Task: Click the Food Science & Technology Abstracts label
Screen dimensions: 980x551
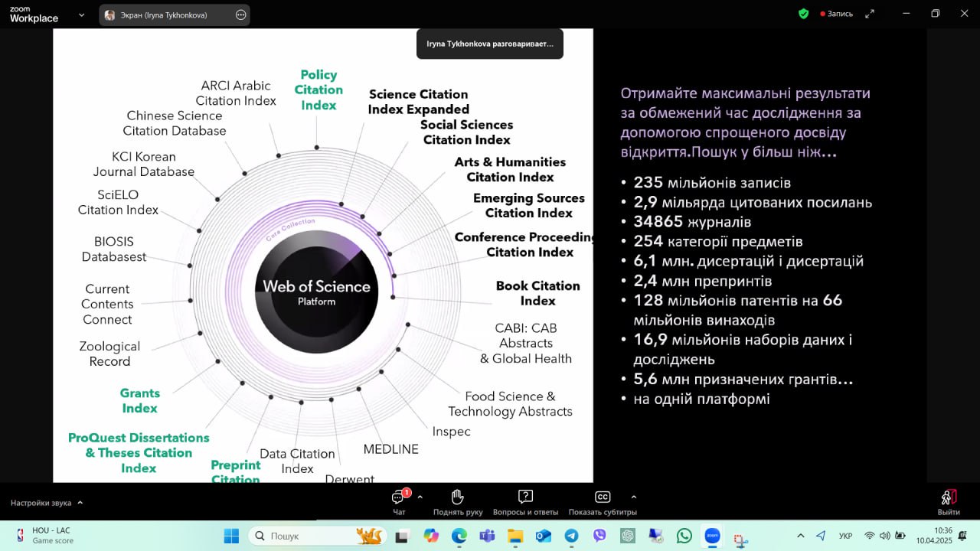Action: click(510, 403)
